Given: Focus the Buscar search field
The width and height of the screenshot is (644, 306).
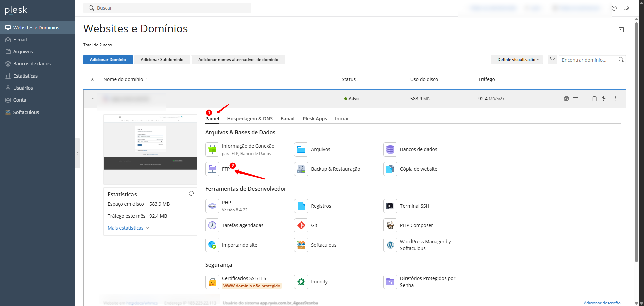Looking at the screenshot, I should 167,8.
